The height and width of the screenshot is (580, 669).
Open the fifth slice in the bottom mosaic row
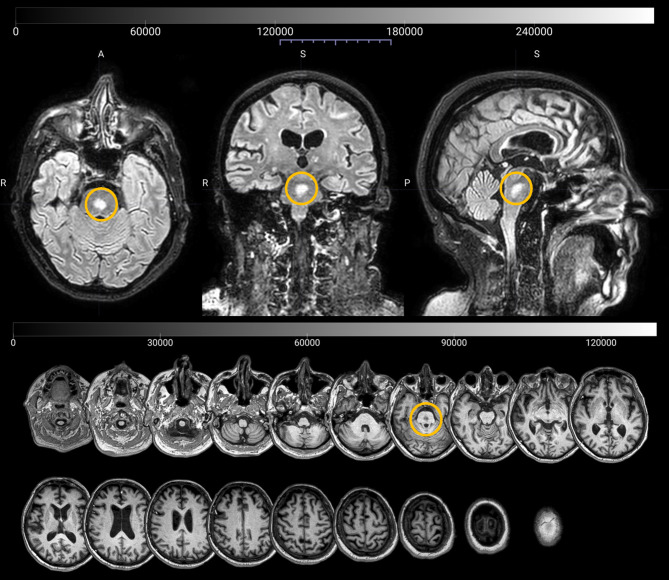click(303, 526)
